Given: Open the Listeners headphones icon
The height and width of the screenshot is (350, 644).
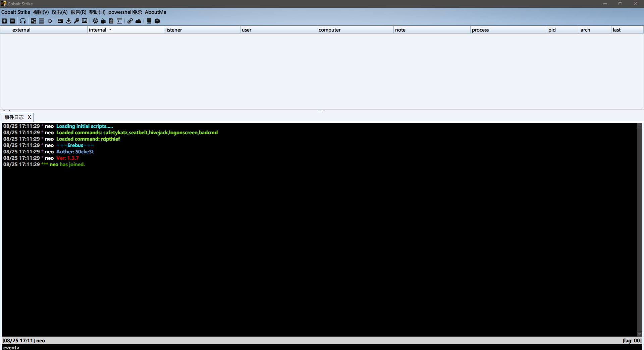Looking at the screenshot, I should click(23, 21).
